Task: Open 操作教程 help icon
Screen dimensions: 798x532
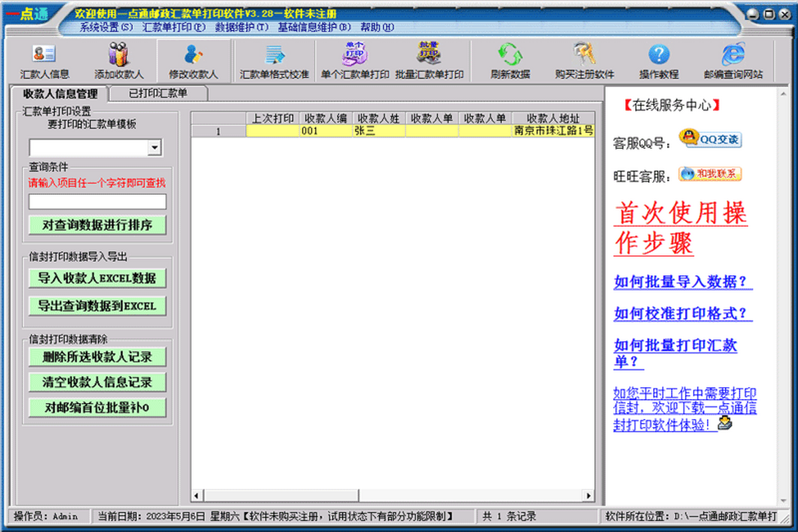Action: pyautogui.click(x=658, y=61)
